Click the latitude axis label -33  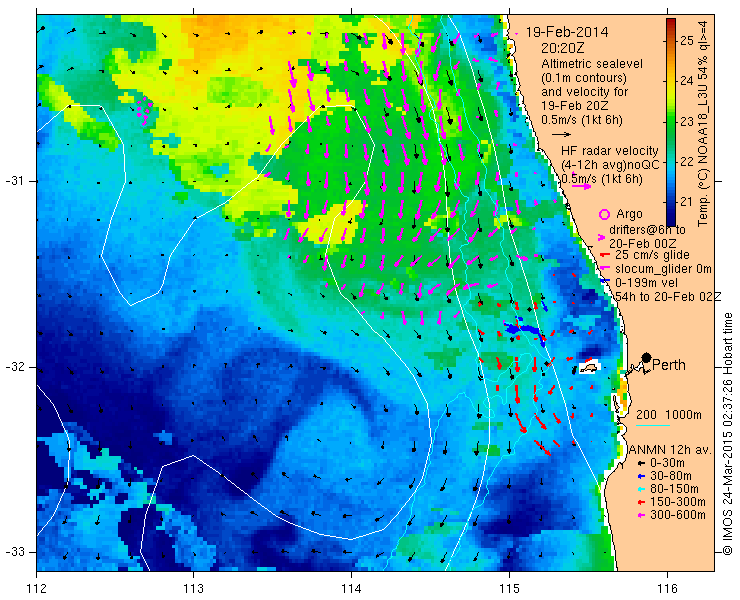14,552
